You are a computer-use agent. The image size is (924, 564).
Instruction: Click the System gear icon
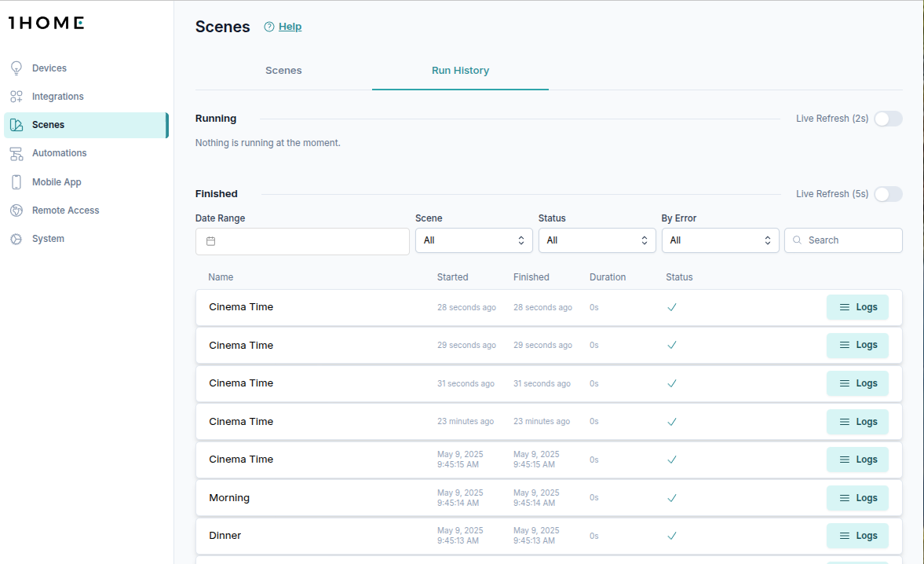tap(16, 239)
